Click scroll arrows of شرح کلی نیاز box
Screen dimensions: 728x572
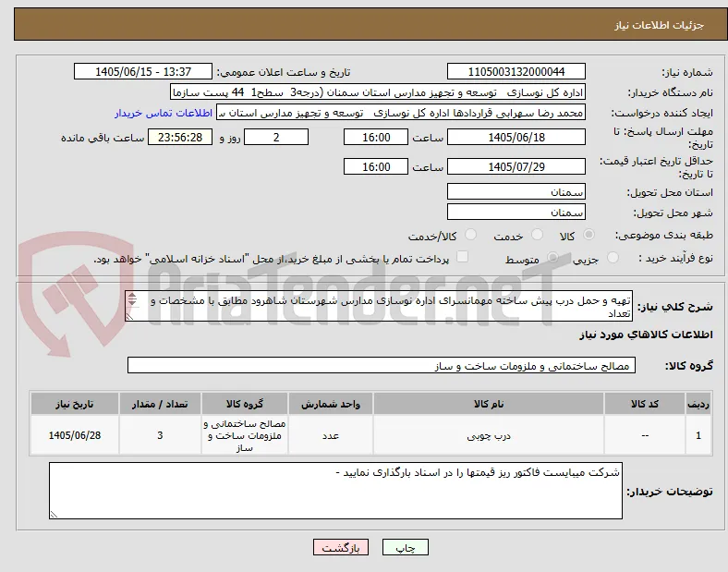click(x=132, y=299)
